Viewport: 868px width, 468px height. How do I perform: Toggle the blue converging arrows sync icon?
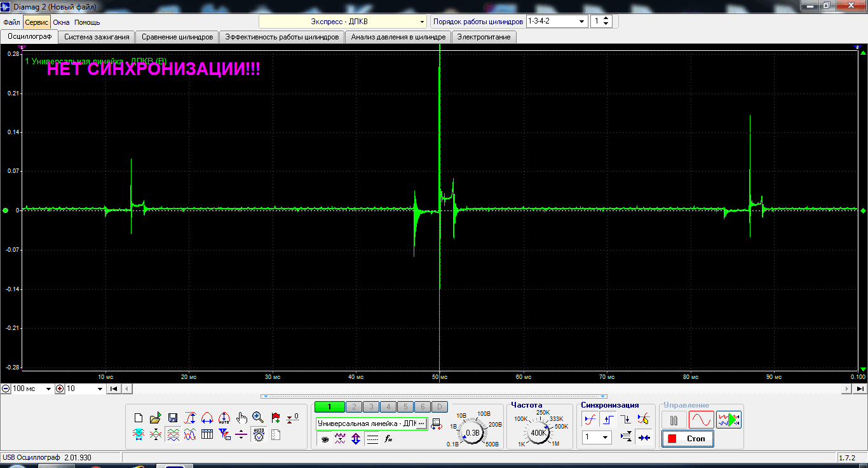pos(644,437)
